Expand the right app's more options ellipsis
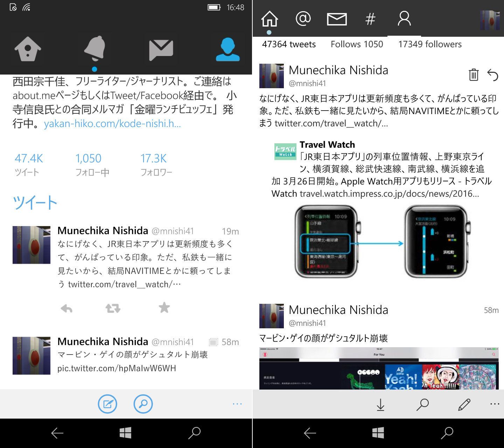The width and height of the screenshot is (504, 448). click(x=495, y=404)
